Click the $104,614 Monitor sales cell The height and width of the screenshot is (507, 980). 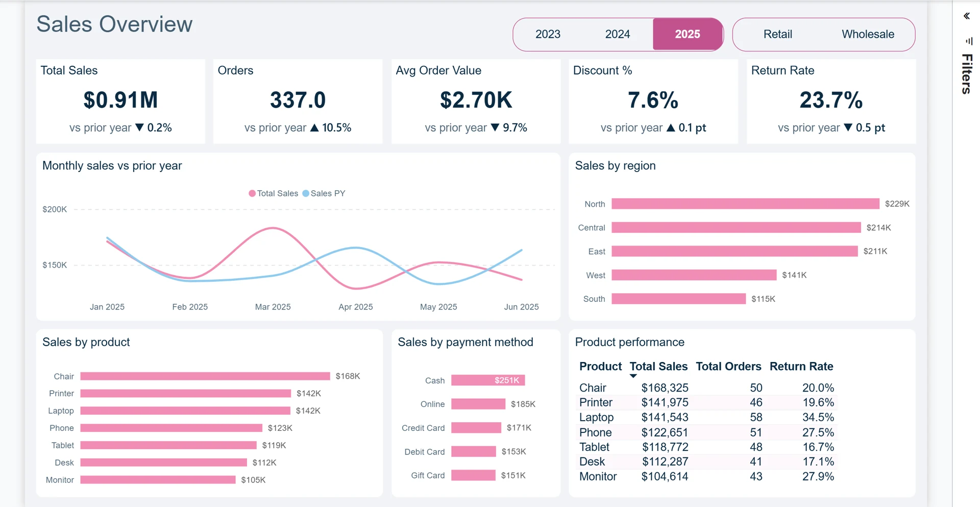point(665,477)
